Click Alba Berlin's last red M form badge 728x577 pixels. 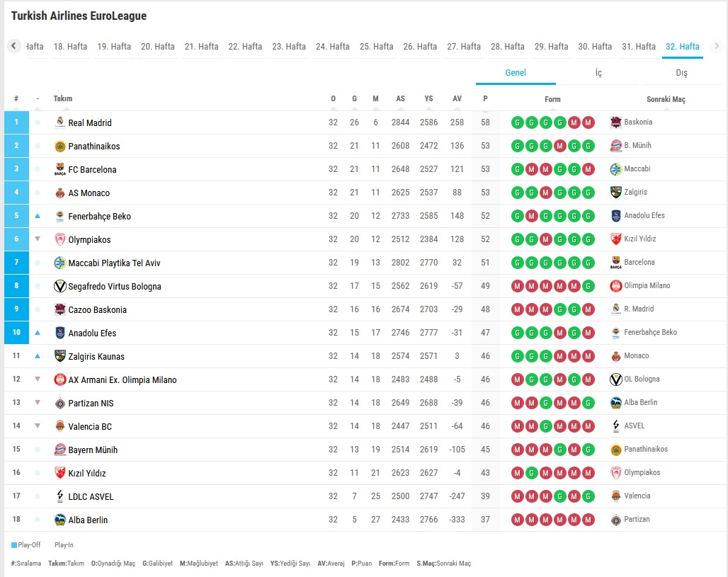pyautogui.click(x=588, y=520)
